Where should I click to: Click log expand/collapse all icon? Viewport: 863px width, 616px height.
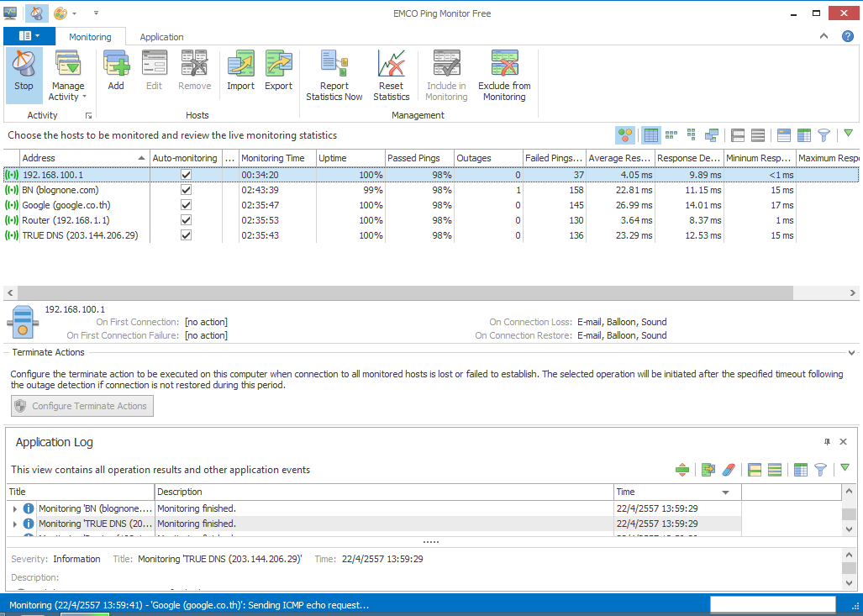tap(682, 470)
